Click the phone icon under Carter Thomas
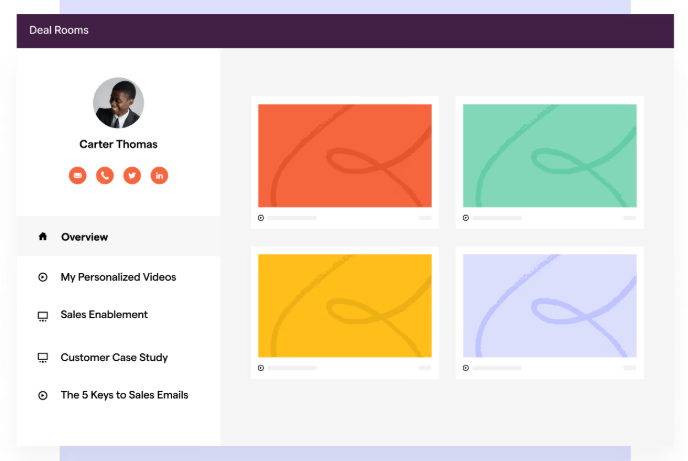Viewport: 688px width, 461px height. coord(105,175)
